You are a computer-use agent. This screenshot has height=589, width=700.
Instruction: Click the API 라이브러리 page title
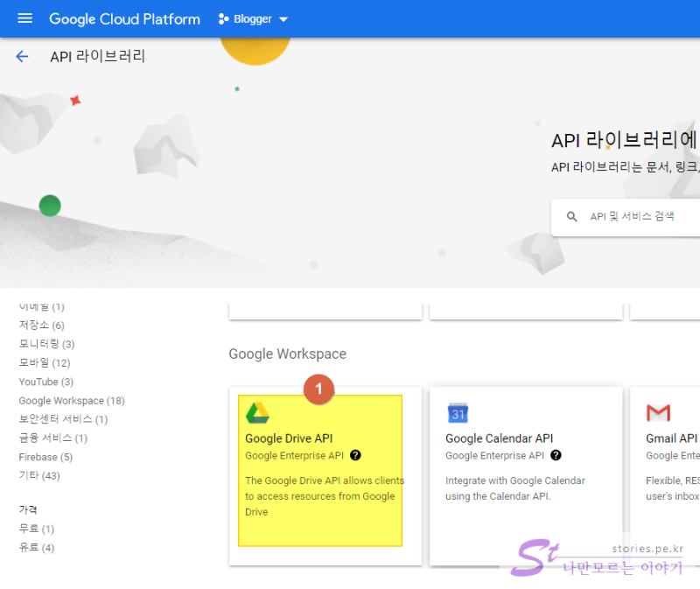pyautogui.click(x=97, y=56)
